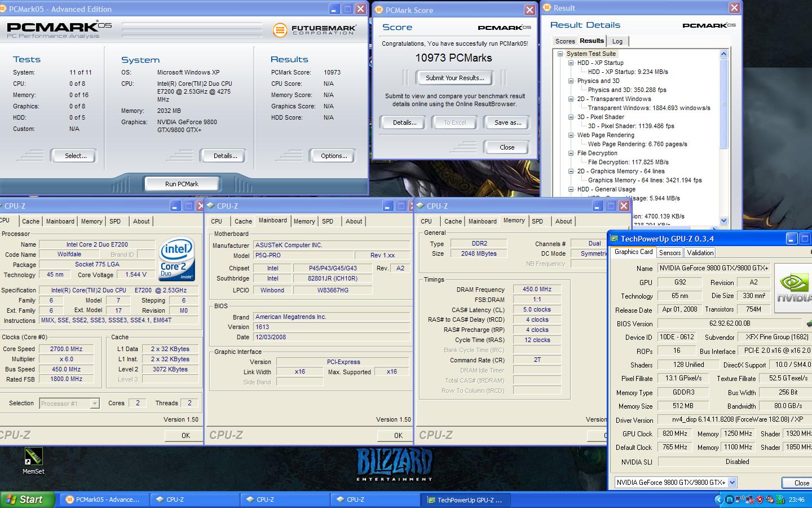Collapse the File Decryption node

pyautogui.click(x=571, y=154)
